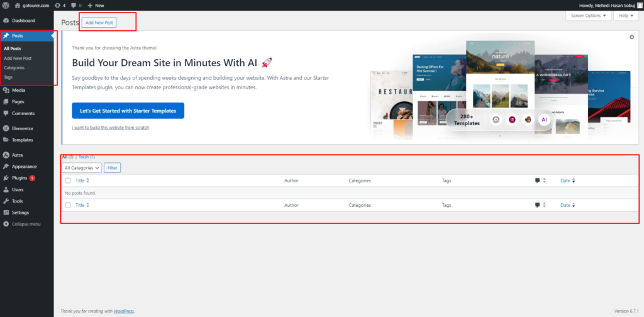Expand the Screen Options panel
This screenshot has height=317, width=644.
click(x=589, y=16)
